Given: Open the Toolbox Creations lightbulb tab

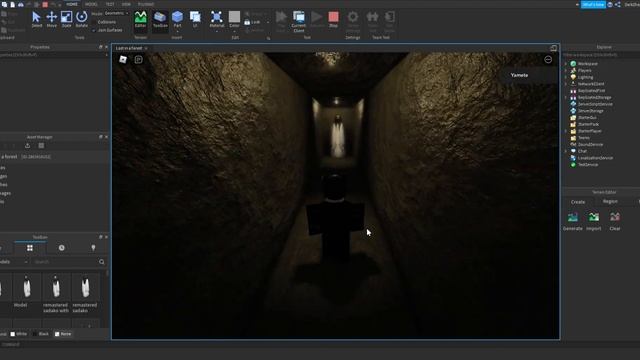Looking at the screenshot, I should (93, 248).
